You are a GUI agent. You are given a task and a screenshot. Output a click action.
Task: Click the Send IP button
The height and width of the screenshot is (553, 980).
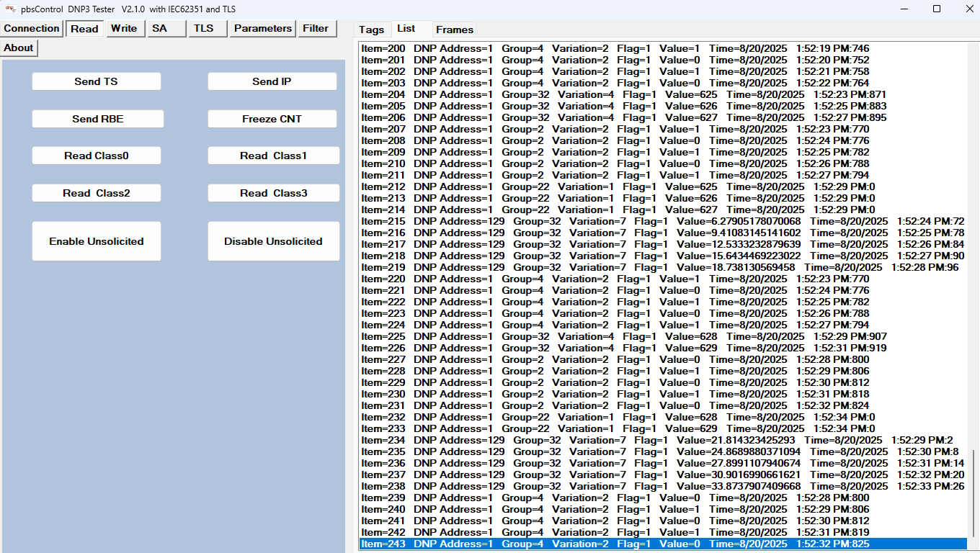point(272,81)
